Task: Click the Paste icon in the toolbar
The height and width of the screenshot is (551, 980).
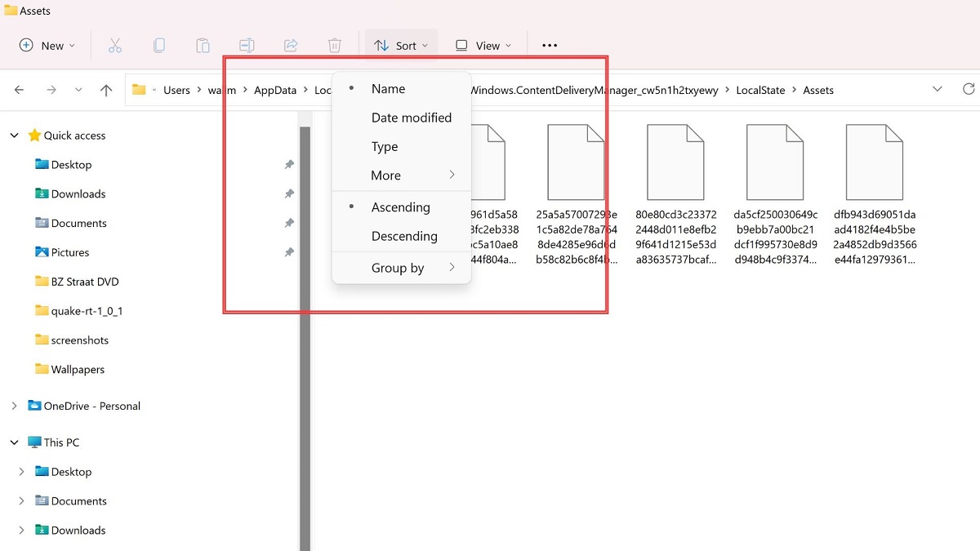Action: pos(203,45)
